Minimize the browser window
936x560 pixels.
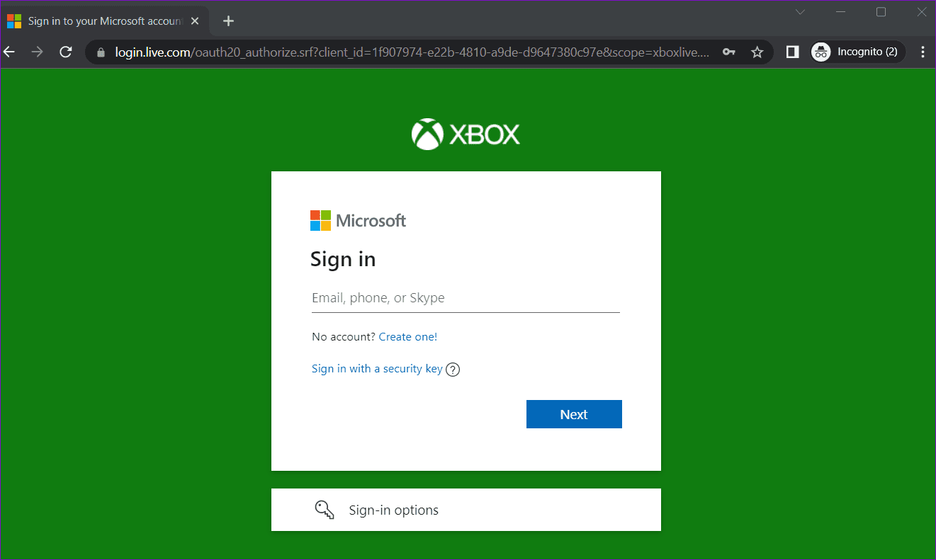[x=840, y=12]
